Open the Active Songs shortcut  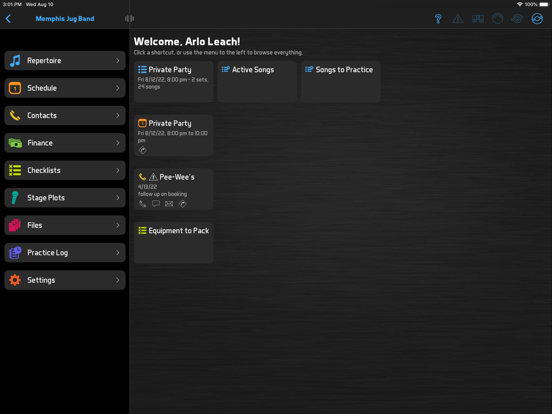[257, 82]
